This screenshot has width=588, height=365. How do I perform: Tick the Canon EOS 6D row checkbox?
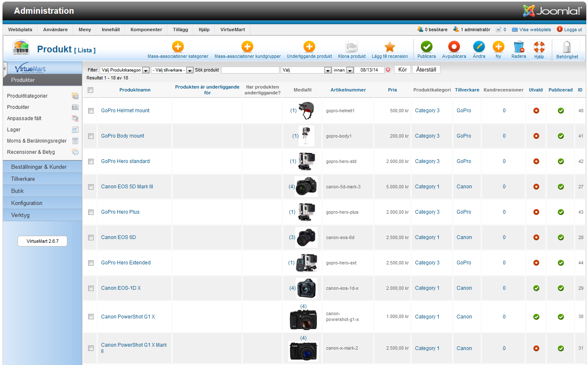tap(91, 237)
